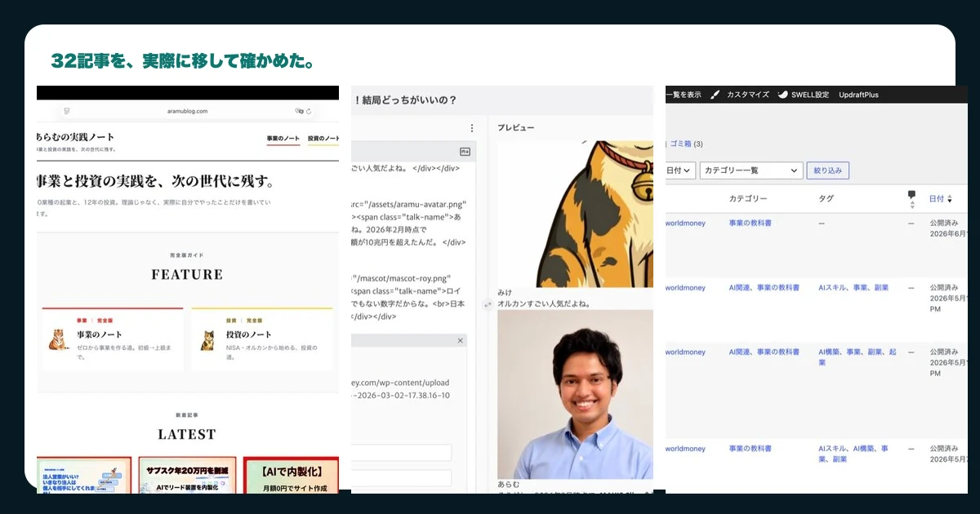Click the タグ column header
This screenshot has width=980, height=514.
826,199
